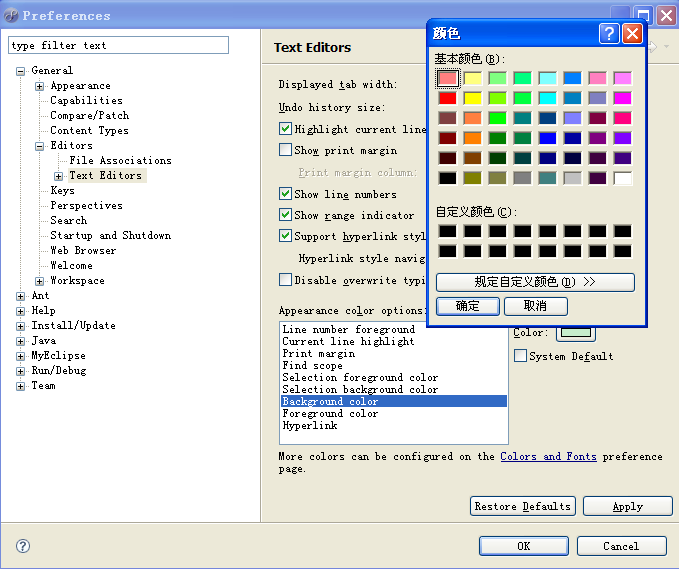Toggle Highlight current line checkbox

(x=285, y=129)
